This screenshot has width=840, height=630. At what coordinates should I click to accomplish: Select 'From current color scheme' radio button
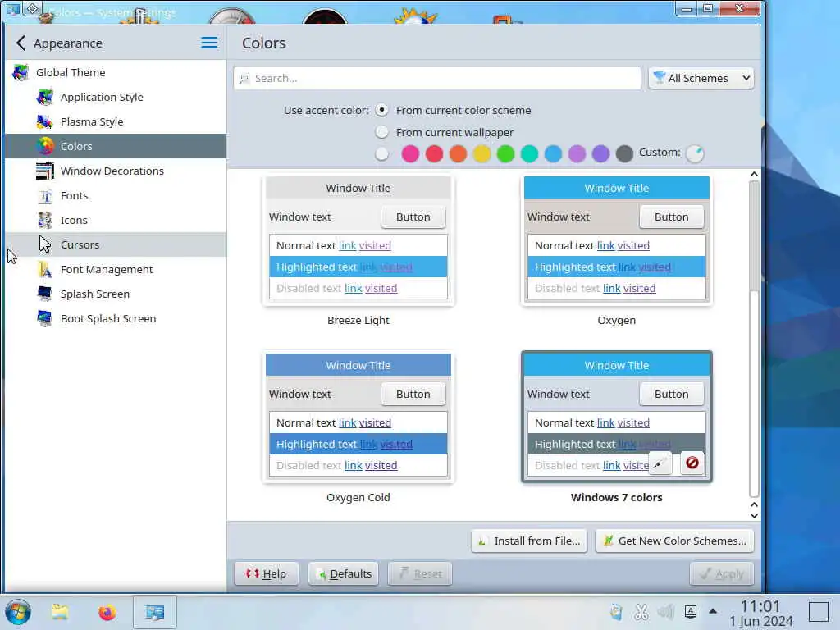coord(381,110)
